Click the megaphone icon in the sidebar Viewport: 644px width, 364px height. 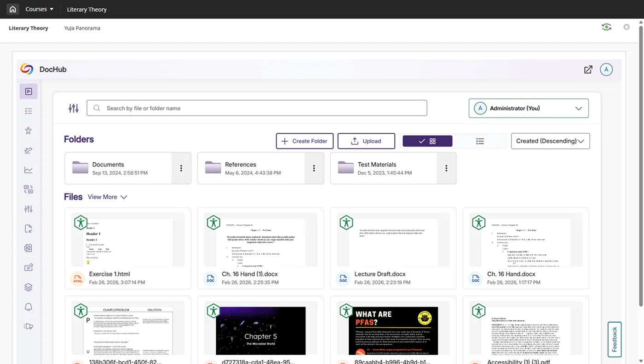coord(29,326)
